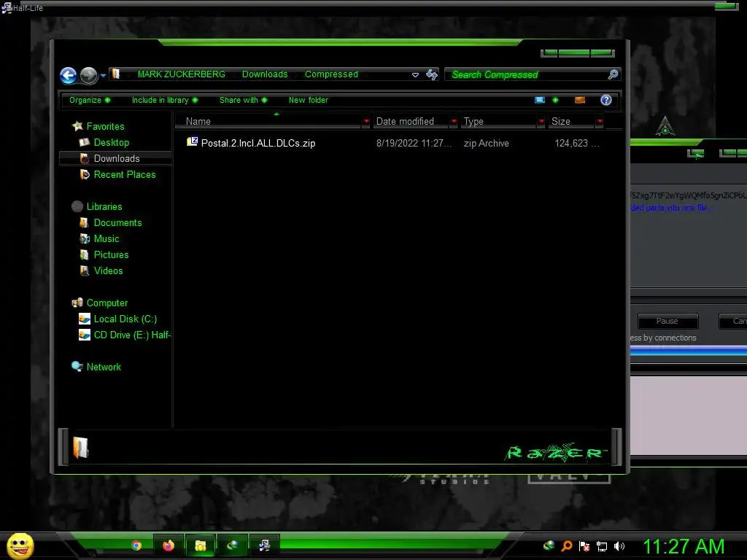This screenshot has height=560, width=747.
Task: Click Pause in the download window
Action: [667, 321]
